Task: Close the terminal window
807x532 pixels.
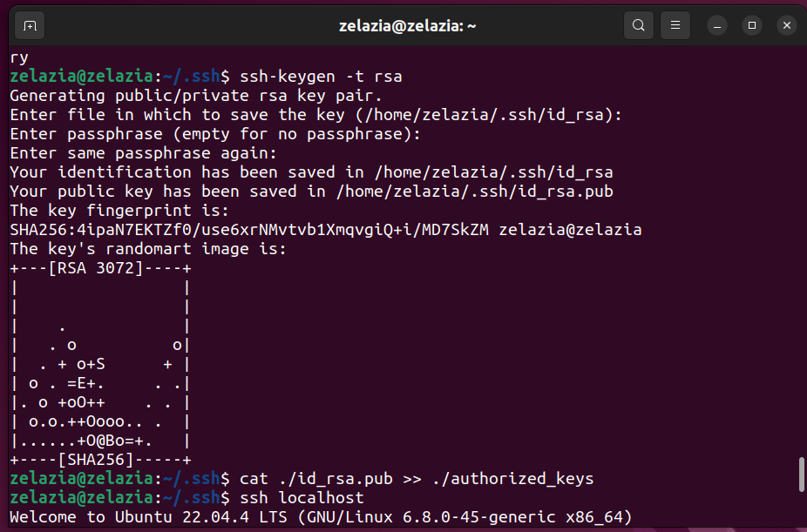Action: click(x=787, y=25)
